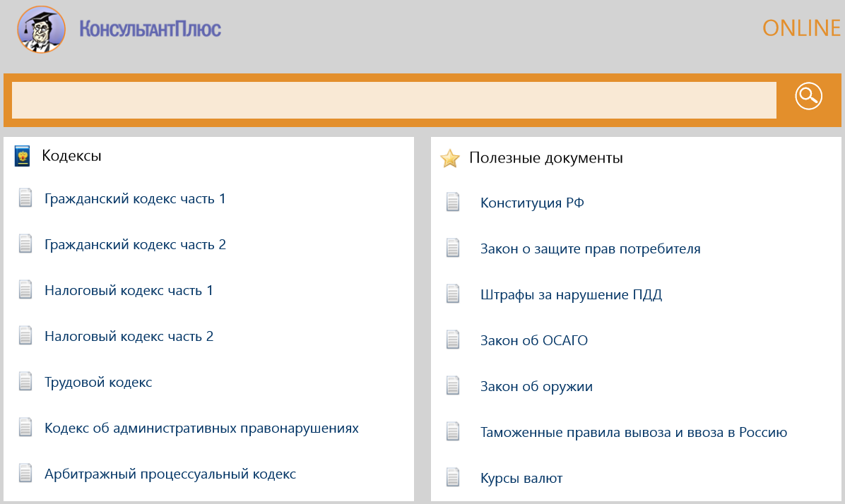The image size is (845, 504).
Task: View Штрафы за нарушение ПДД
Action: (x=571, y=295)
